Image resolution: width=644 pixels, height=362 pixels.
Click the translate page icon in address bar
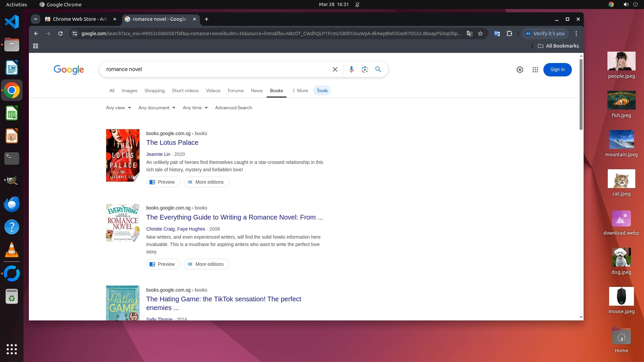470,34
